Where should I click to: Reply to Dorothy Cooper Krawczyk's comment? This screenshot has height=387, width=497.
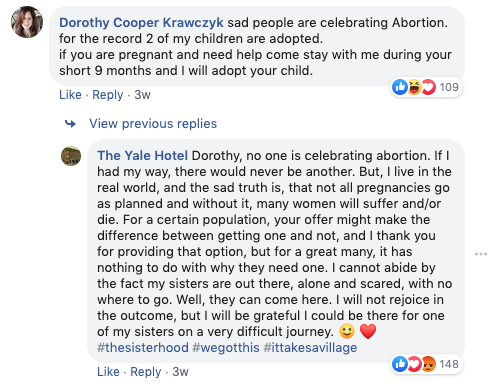pos(108,95)
